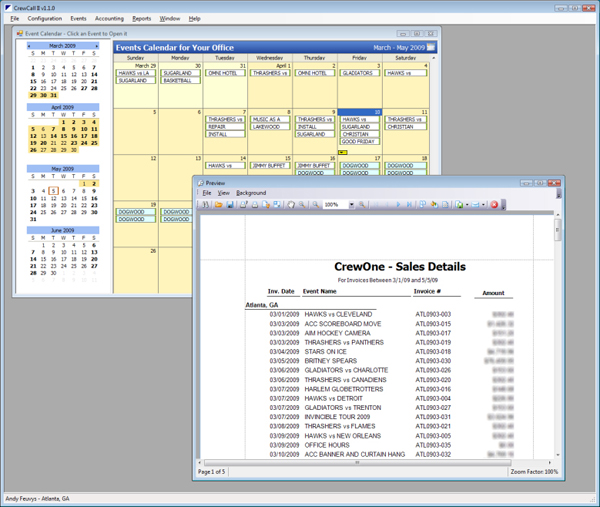Click the Watermark icon in Preview toolbar
This screenshot has width=600, height=507.
pyautogui.click(x=445, y=205)
